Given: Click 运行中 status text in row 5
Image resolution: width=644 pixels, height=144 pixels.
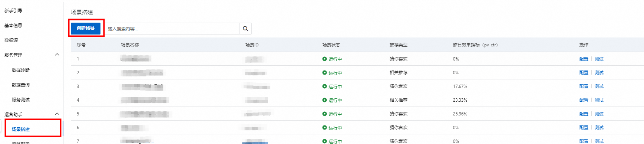Looking at the screenshot, I should tap(335, 114).
